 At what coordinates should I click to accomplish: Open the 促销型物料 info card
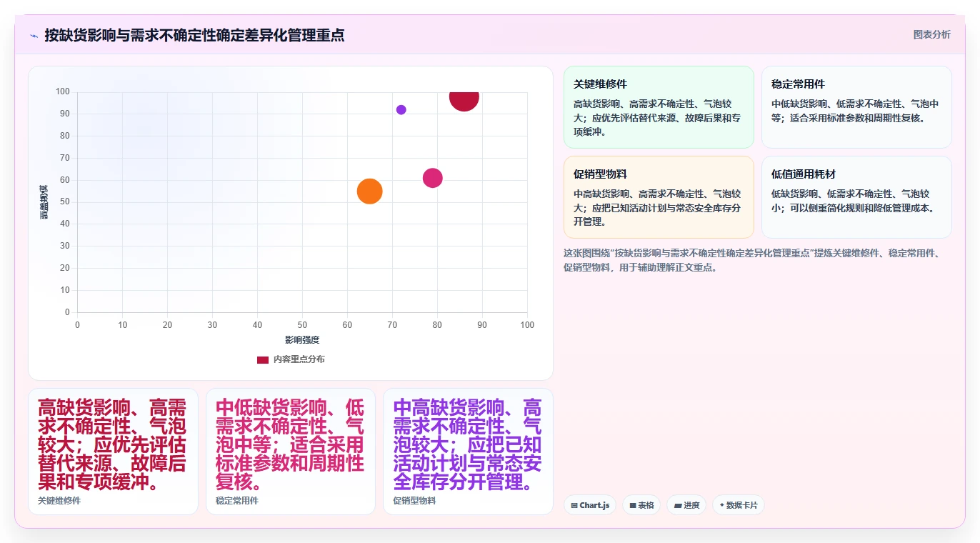659,197
